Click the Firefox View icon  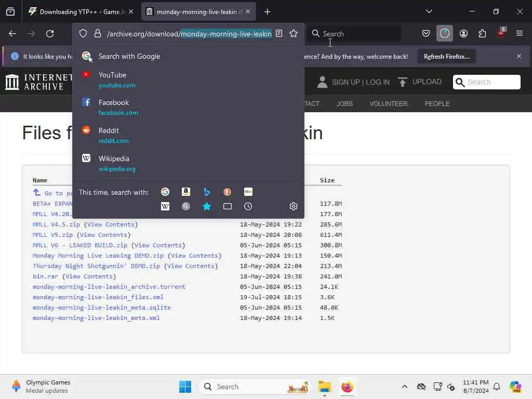point(10,11)
